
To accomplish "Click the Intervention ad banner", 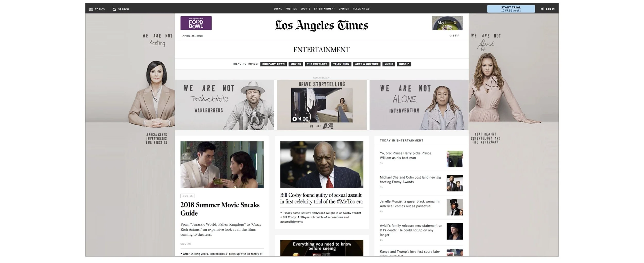I will pyautogui.click(x=419, y=105).
